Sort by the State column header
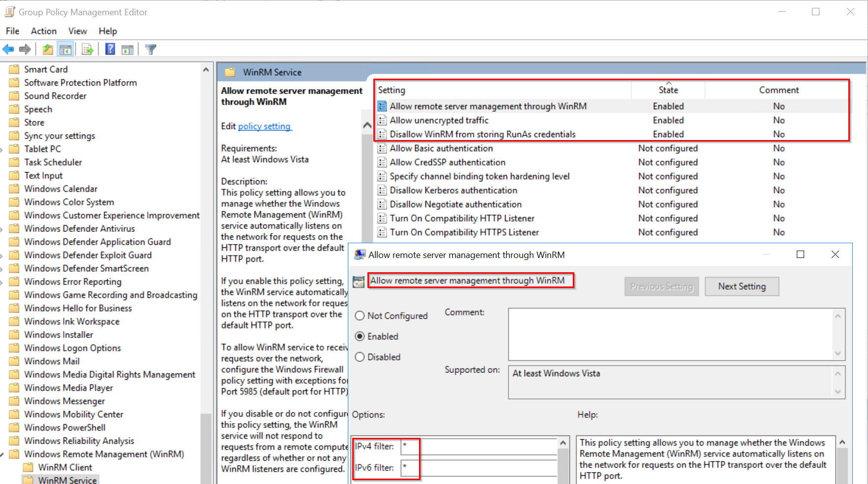This screenshot has height=484, width=868. click(668, 90)
